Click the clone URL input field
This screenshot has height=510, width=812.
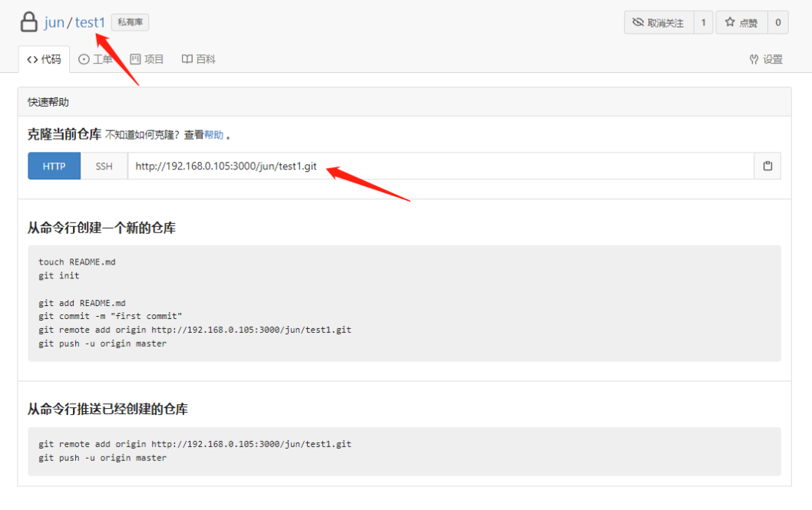[x=441, y=166]
